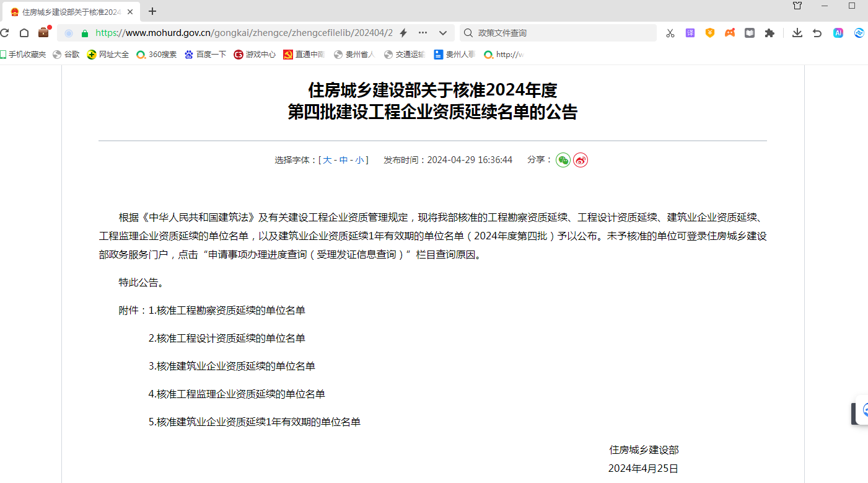Image resolution: width=868 pixels, height=483 pixels.
Task: Click the browser skin shirt icon
Action: [x=797, y=6]
